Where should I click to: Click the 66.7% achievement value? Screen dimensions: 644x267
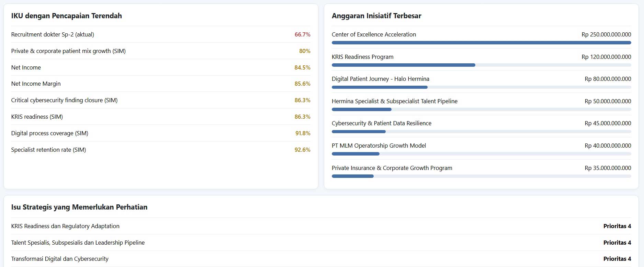pos(302,34)
